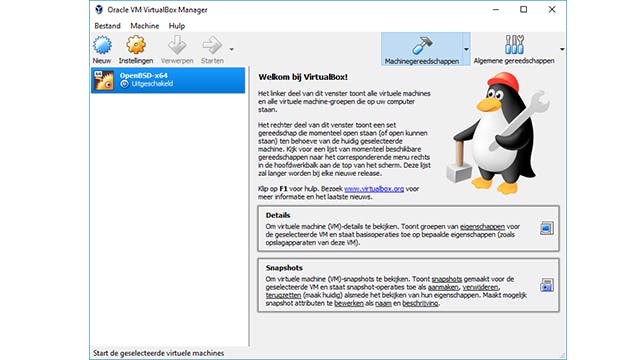Open dropdown arrow beside Machinegereedschappen
640x360 pixels.
[466, 49]
